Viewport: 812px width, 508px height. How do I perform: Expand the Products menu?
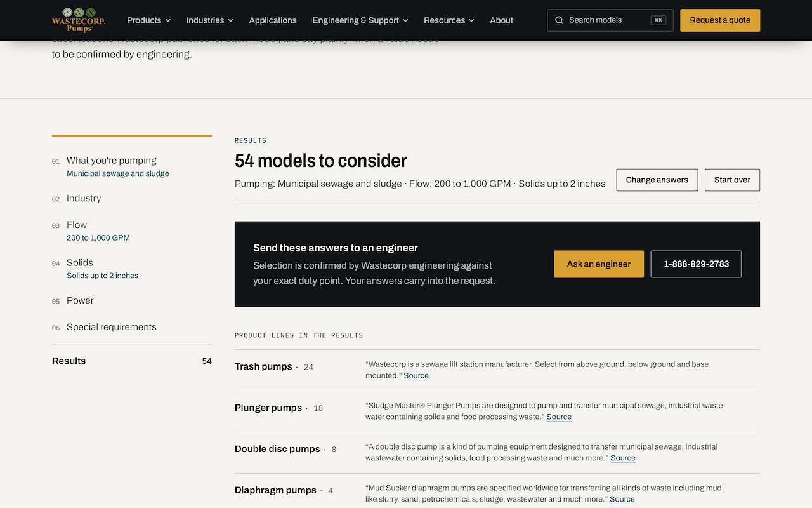coord(148,20)
